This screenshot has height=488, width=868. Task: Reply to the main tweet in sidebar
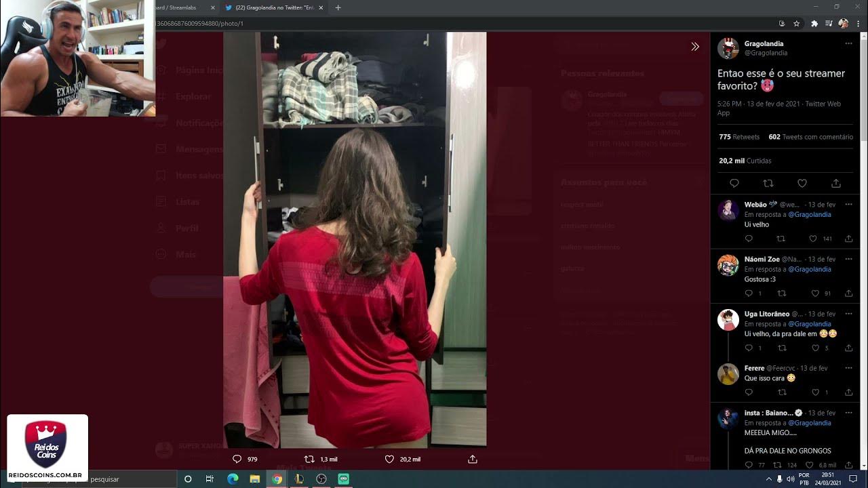(x=734, y=184)
